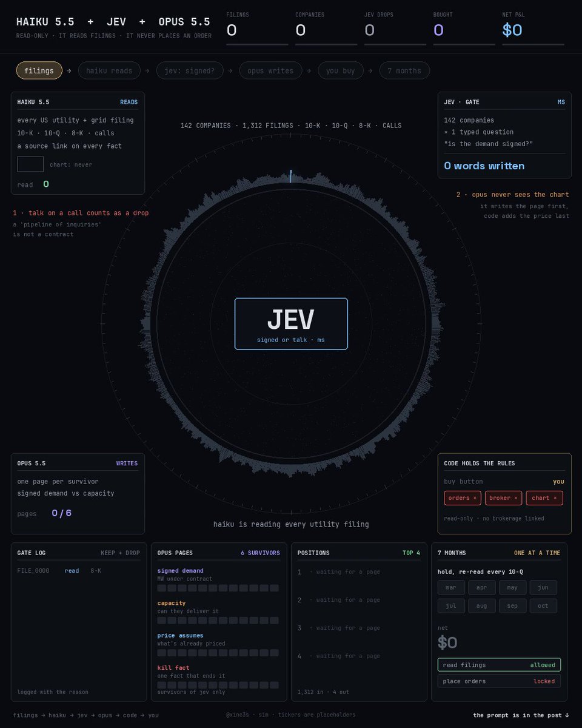Image resolution: width=582 pixels, height=728 pixels.
Task: Click the 'read filings allowed' row
Action: 499,665
